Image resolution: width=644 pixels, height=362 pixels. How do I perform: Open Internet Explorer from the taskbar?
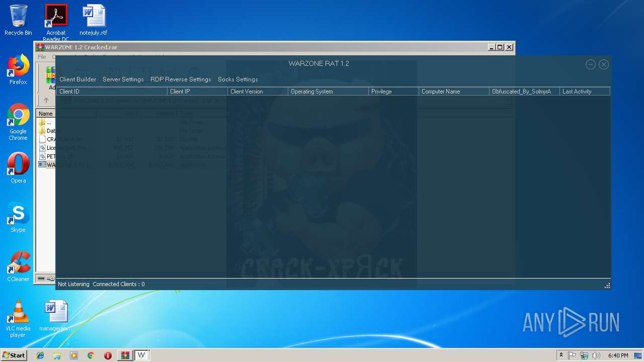tap(40, 355)
